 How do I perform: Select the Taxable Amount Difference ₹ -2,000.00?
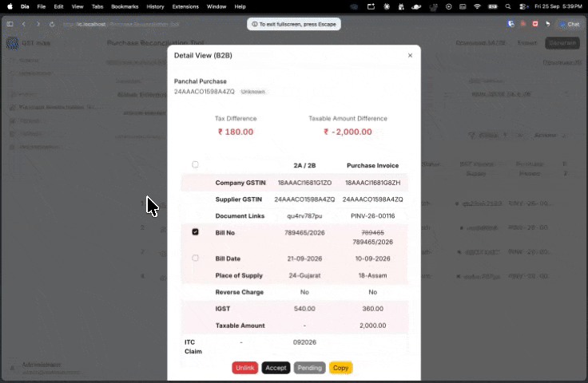point(348,132)
